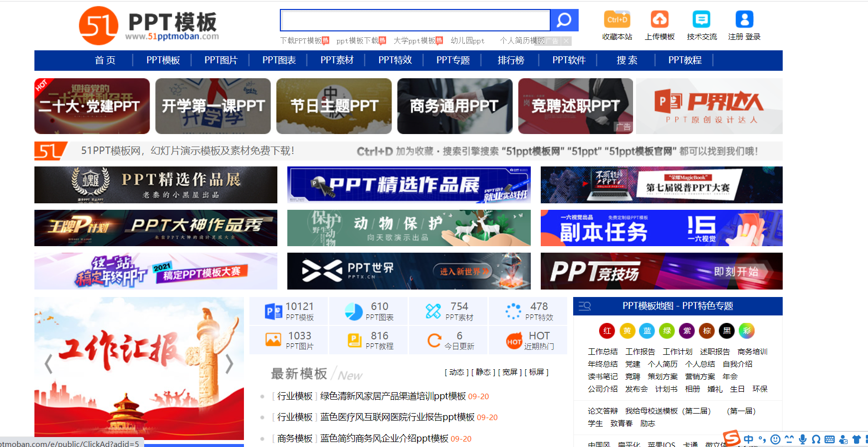Click the 注册 登录 user icon
The width and height of the screenshot is (868, 447).
pos(744,19)
